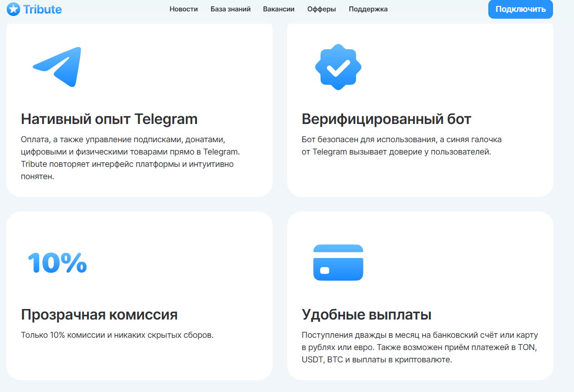This screenshot has height=392, width=574.
Task: Open the Офферы navigation link
Action: 321,9
